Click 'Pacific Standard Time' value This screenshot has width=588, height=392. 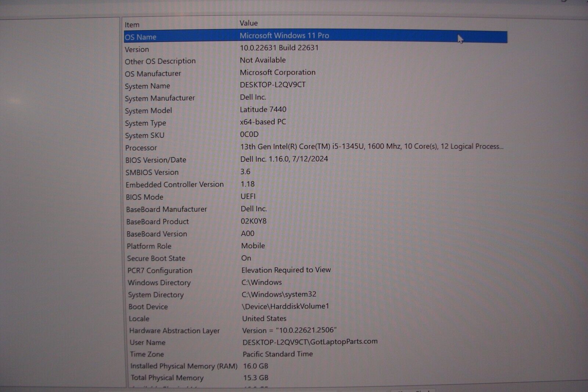click(x=278, y=354)
